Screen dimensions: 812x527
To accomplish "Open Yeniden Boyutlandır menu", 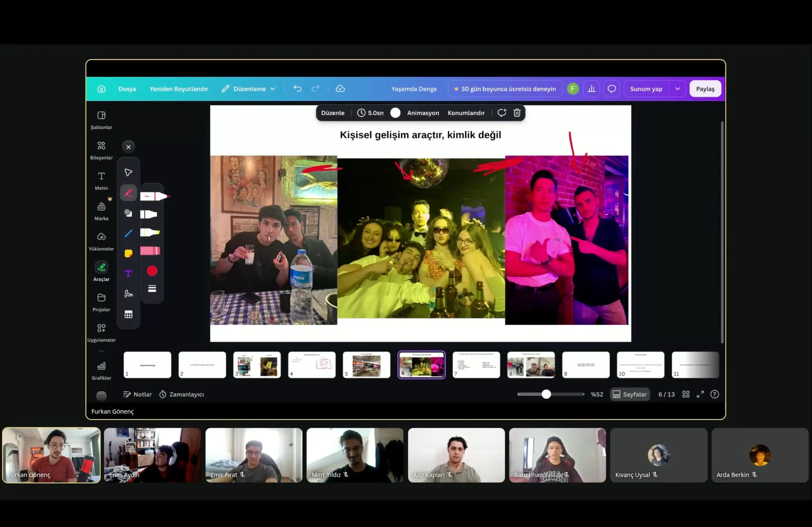I will (x=179, y=89).
